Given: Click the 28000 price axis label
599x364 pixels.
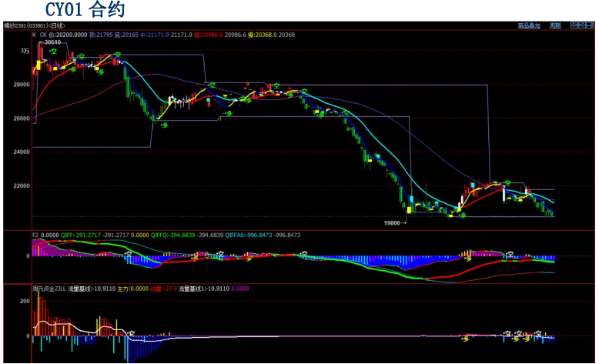Looking at the screenshot, I should click(21, 85).
